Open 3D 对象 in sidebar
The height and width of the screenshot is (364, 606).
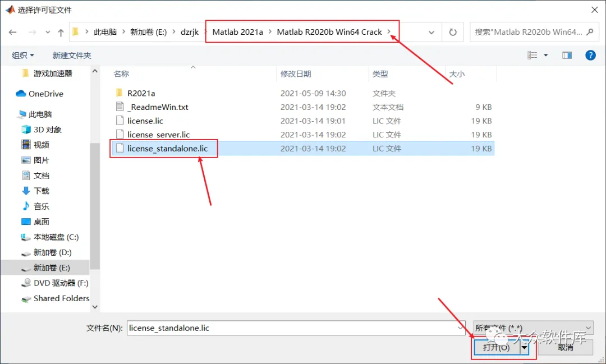pyautogui.click(x=47, y=130)
